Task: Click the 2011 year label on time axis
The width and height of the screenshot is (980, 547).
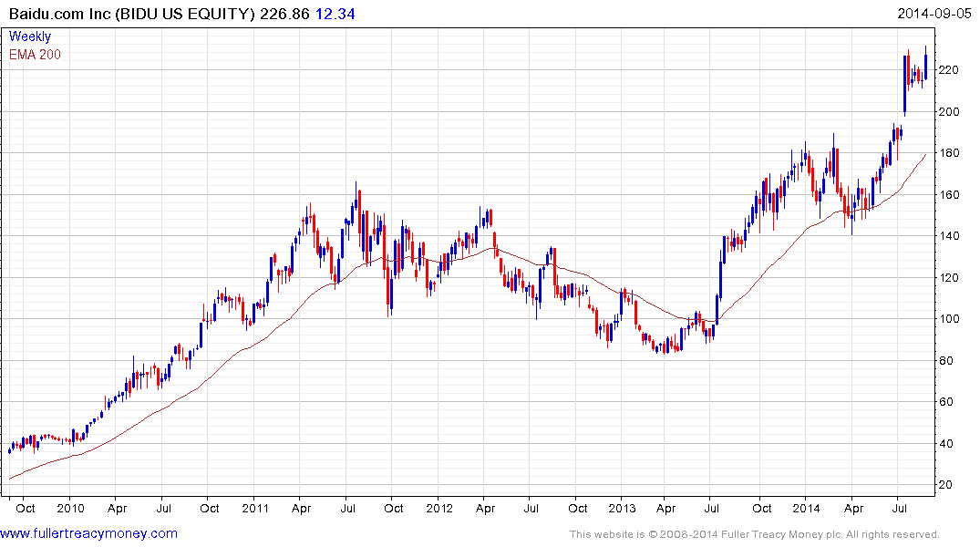Action: [255, 508]
